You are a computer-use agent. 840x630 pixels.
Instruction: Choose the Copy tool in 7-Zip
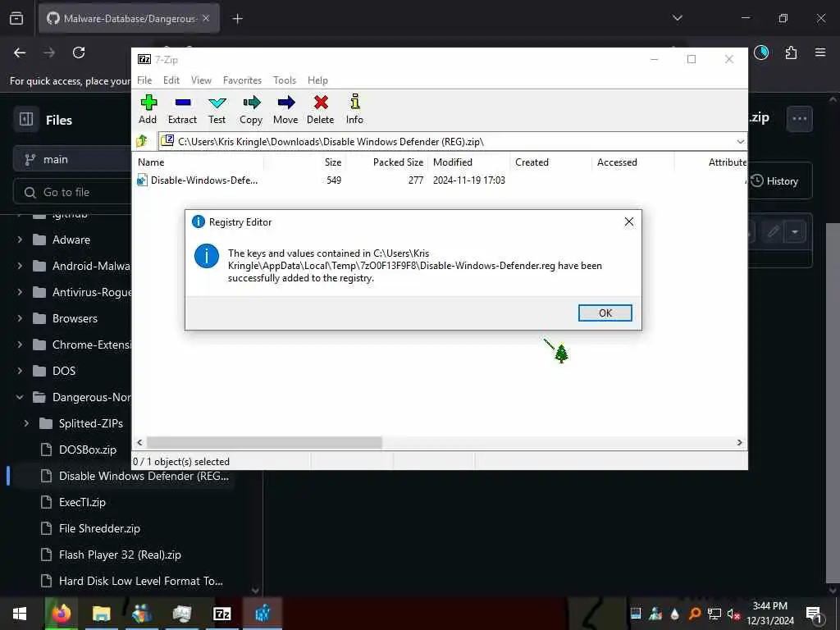251,109
